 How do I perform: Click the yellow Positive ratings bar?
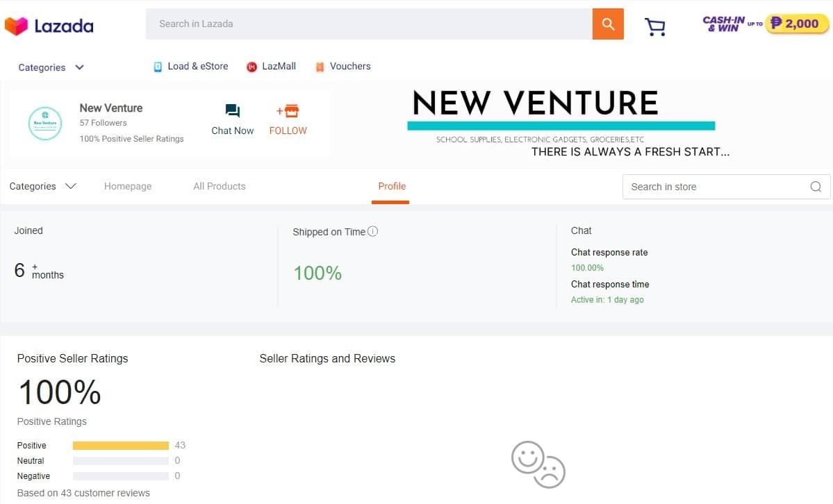[x=119, y=445]
